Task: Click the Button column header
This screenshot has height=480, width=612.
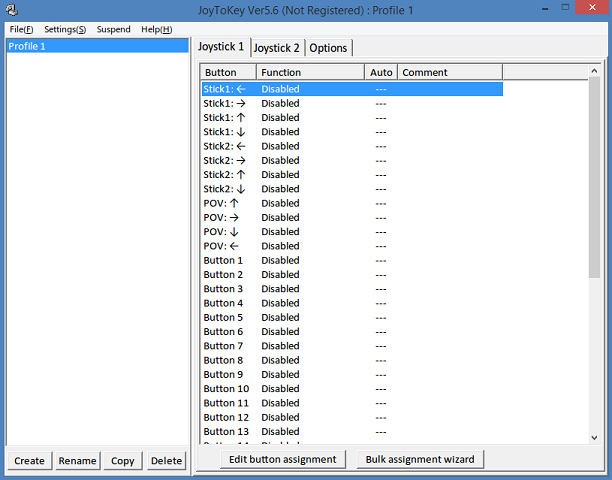Action: [x=228, y=73]
